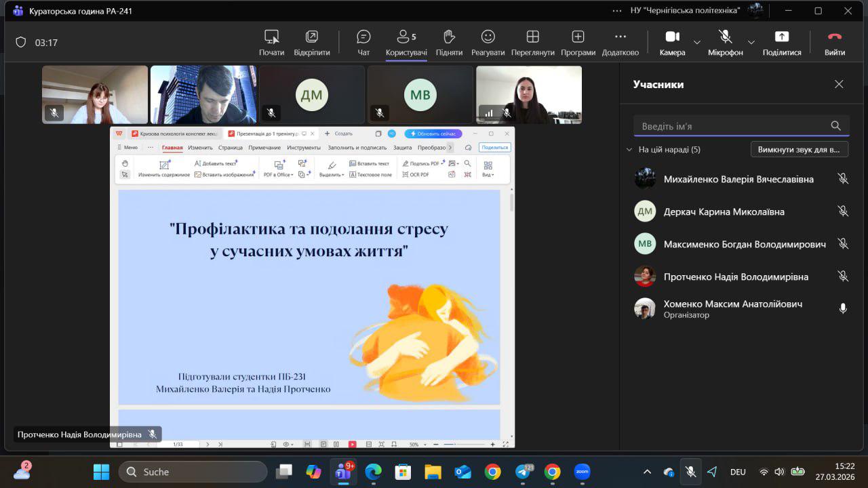Screen dimensions: 868x488
Task: Open the Користувачі participants tab
Action: click(406, 42)
